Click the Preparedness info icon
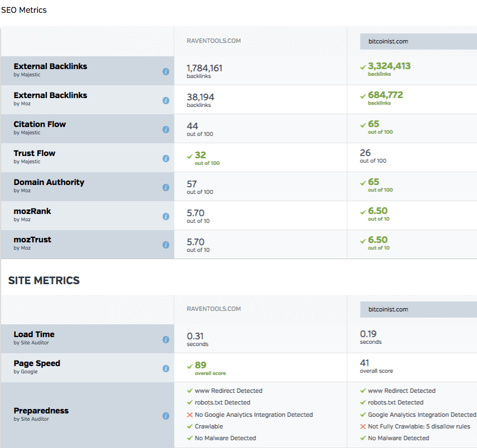 point(166,415)
